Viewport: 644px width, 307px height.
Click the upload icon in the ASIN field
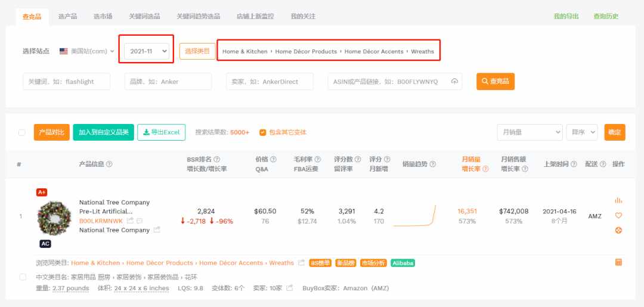pos(454,81)
